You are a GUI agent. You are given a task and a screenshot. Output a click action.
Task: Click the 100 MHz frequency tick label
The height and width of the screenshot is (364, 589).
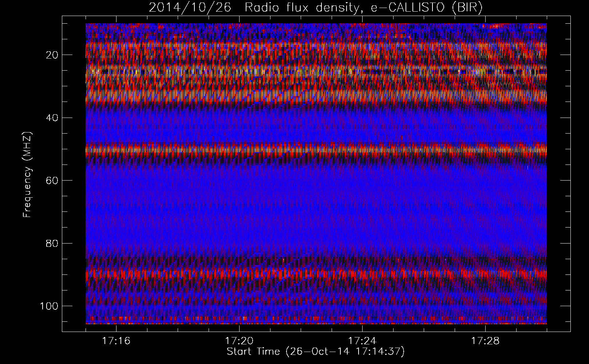(x=49, y=306)
